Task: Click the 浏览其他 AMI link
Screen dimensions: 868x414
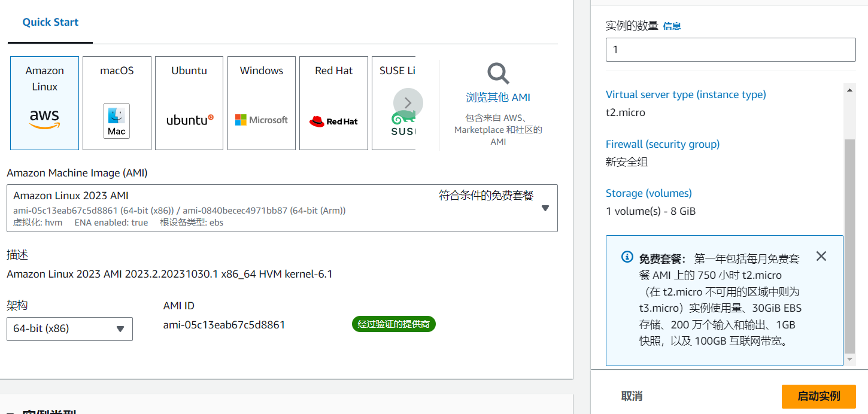Action: click(x=497, y=98)
